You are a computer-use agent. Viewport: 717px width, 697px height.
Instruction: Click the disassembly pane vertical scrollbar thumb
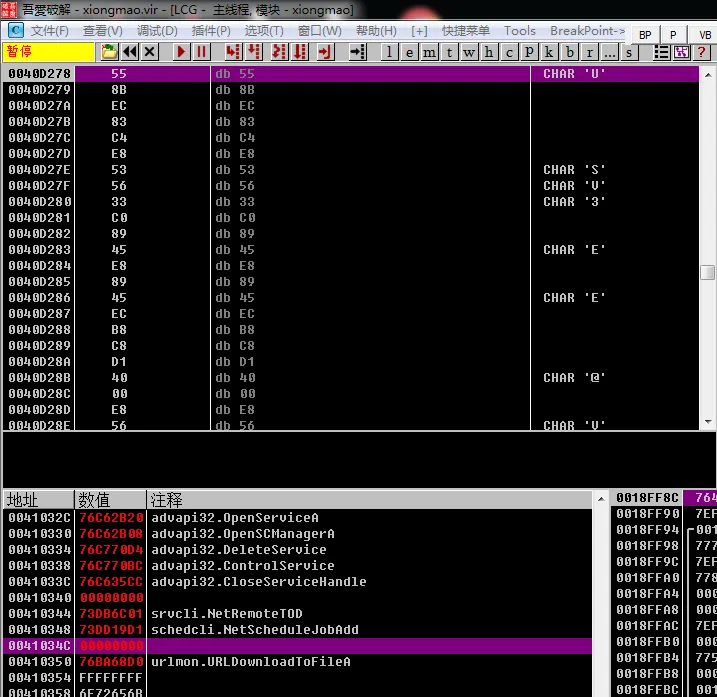click(x=707, y=273)
